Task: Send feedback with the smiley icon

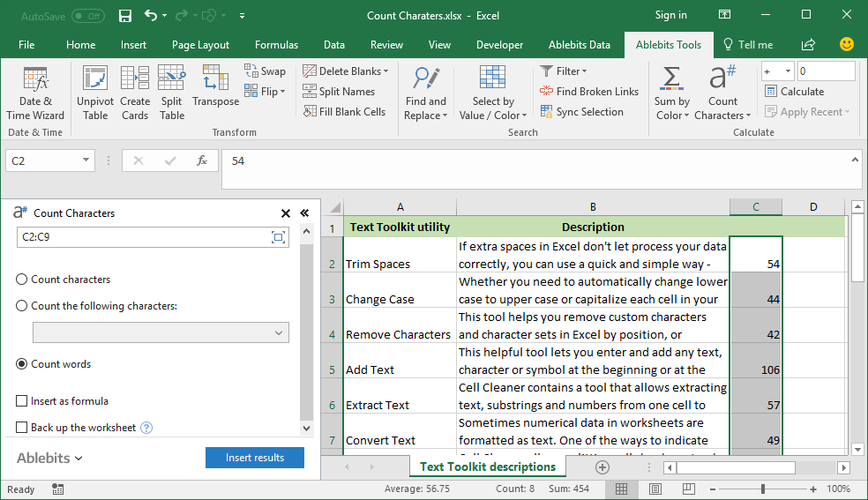Action: pyautogui.click(x=847, y=44)
